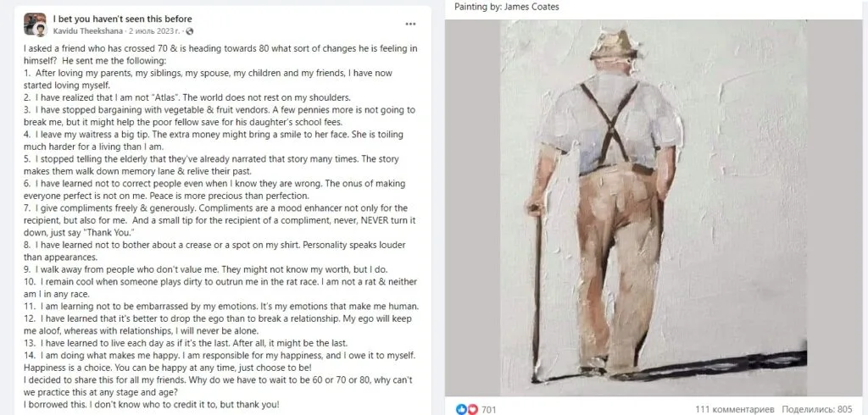This screenshot has width=868, height=415.
Task: Click the small round author profile avatar
Action: point(42,30)
